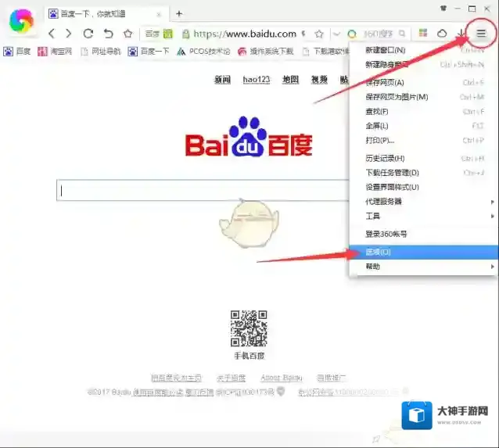This screenshot has height=448, width=499.
Task: Open the colorful extensions grid icon
Action: (423, 33)
